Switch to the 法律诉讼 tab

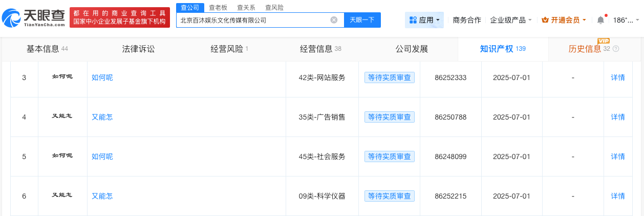point(138,49)
